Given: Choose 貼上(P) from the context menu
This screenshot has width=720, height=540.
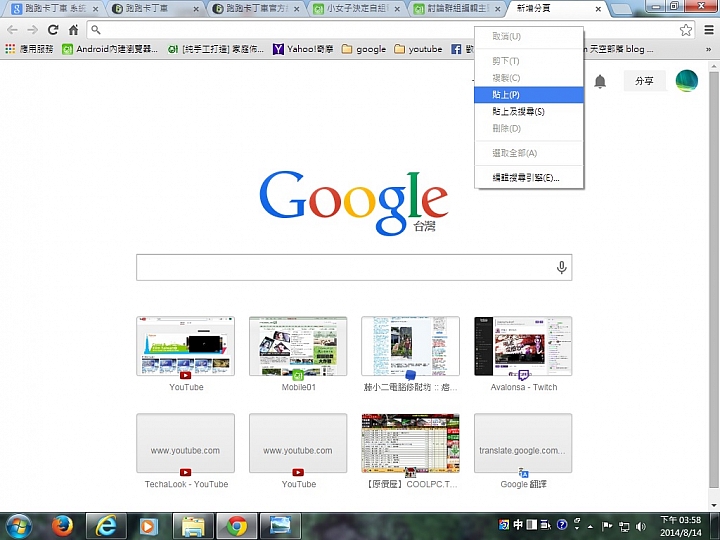Looking at the screenshot, I should [x=529, y=95].
